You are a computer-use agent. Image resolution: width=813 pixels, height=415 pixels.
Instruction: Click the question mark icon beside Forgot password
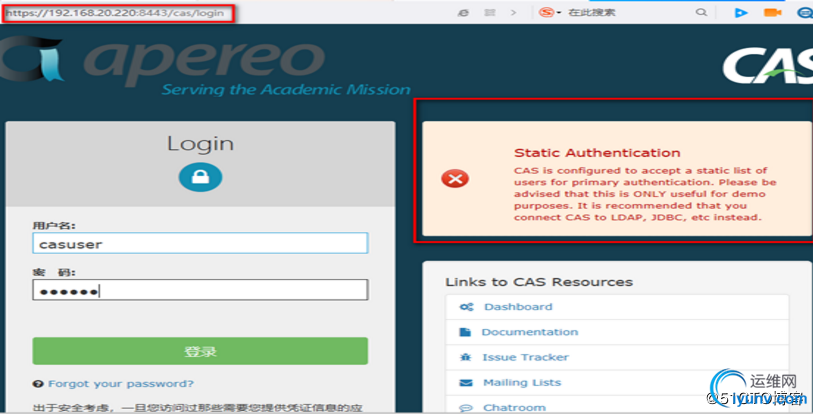[x=38, y=384]
